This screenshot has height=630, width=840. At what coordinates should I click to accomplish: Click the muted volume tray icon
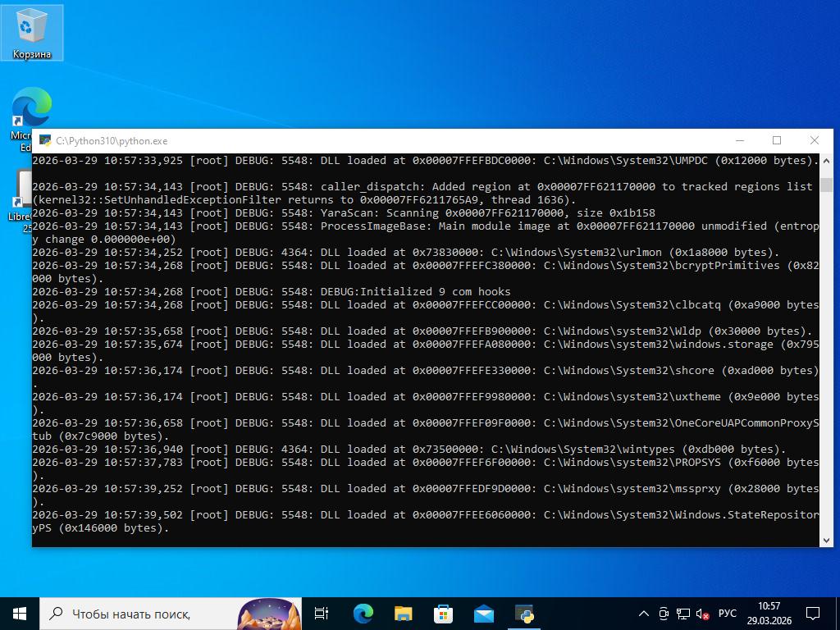702,613
